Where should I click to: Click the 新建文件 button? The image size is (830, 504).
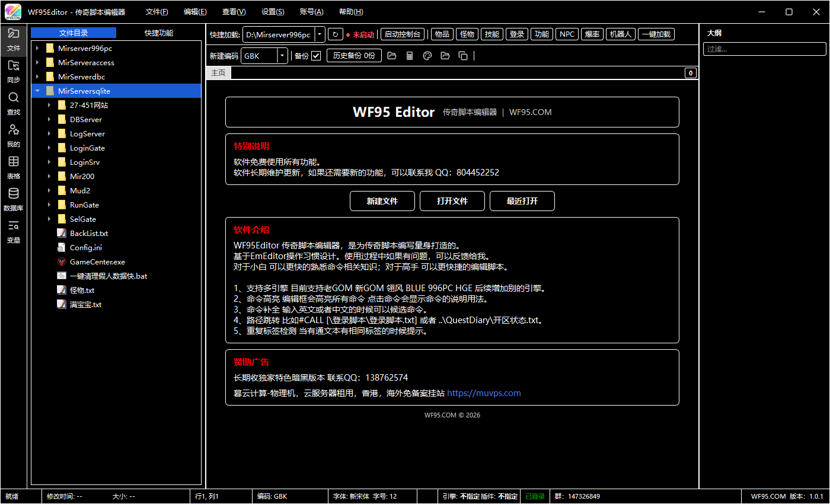coord(382,201)
